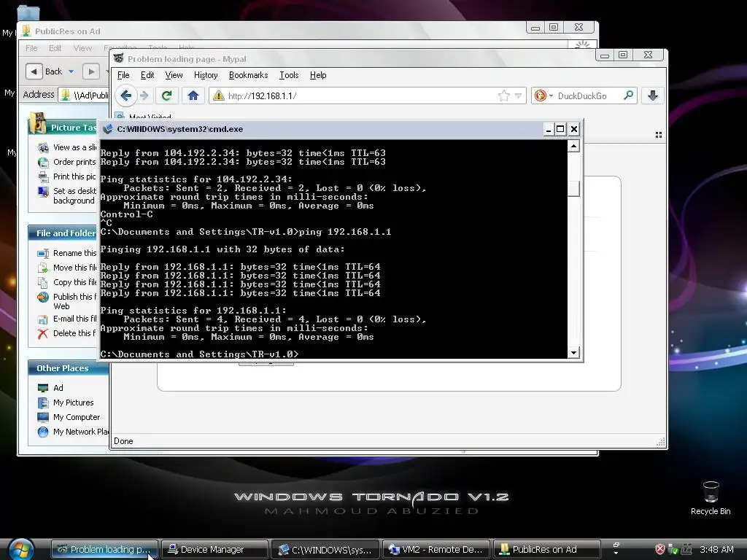
Task: Click Move this file task
Action: tap(67, 268)
